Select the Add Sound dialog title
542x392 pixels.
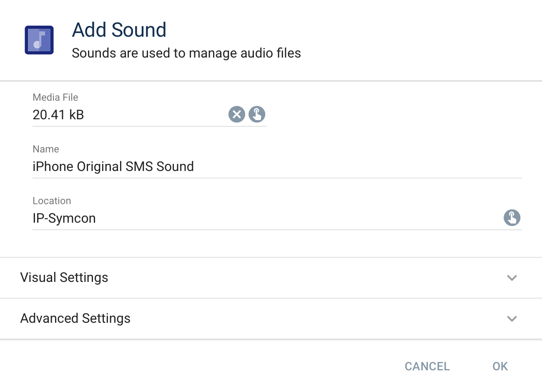[119, 30]
